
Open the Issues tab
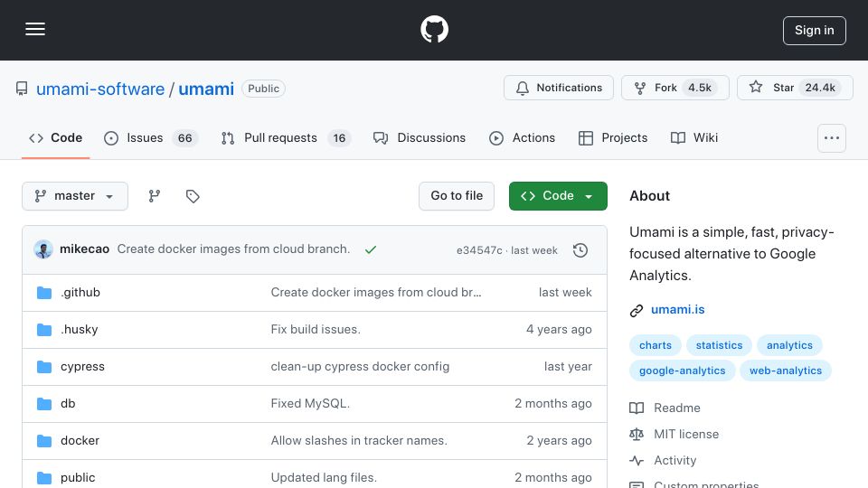pos(151,137)
